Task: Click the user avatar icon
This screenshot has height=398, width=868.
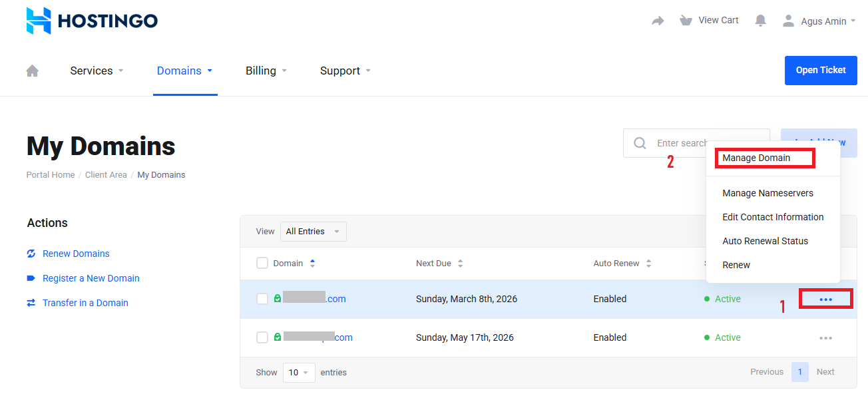Action: pos(789,21)
